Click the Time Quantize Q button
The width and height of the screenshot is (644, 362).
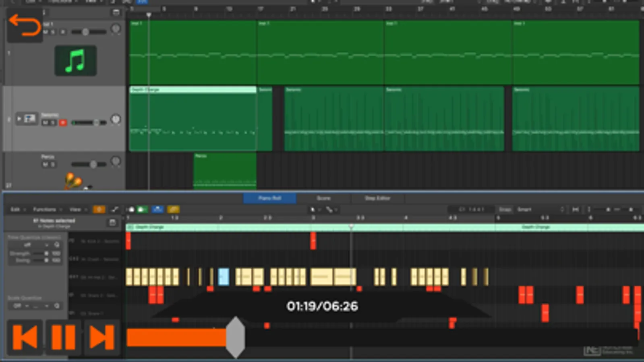click(57, 245)
